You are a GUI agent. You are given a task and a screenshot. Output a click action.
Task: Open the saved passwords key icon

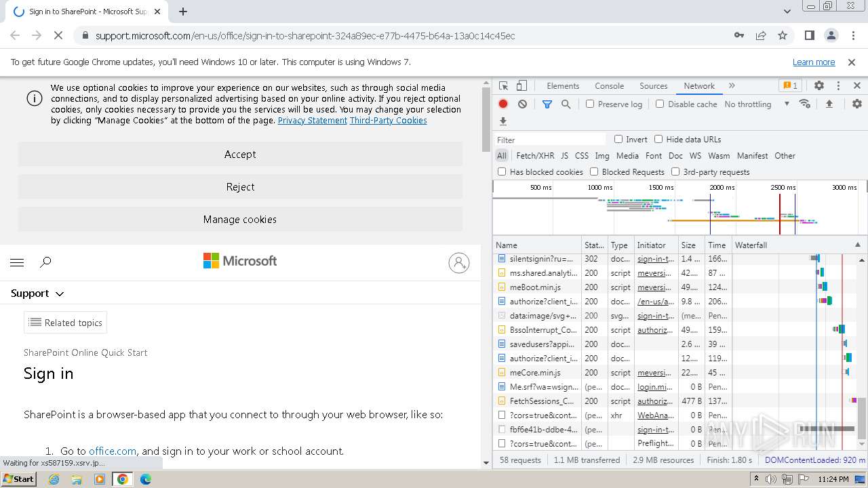pos(739,35)
